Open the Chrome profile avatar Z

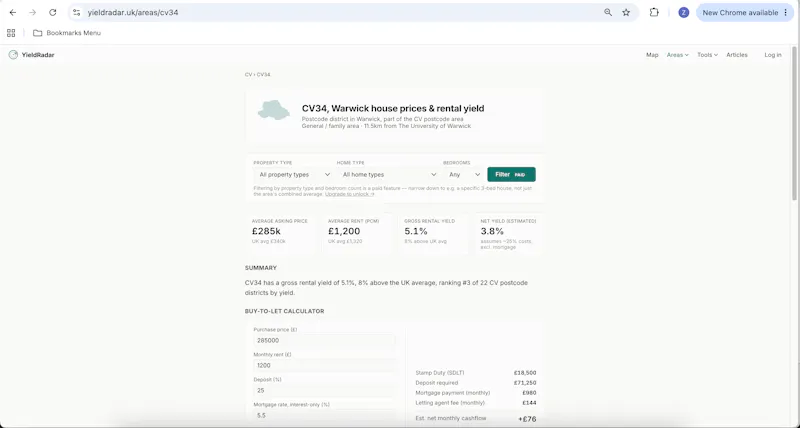[x=684, y=12]
